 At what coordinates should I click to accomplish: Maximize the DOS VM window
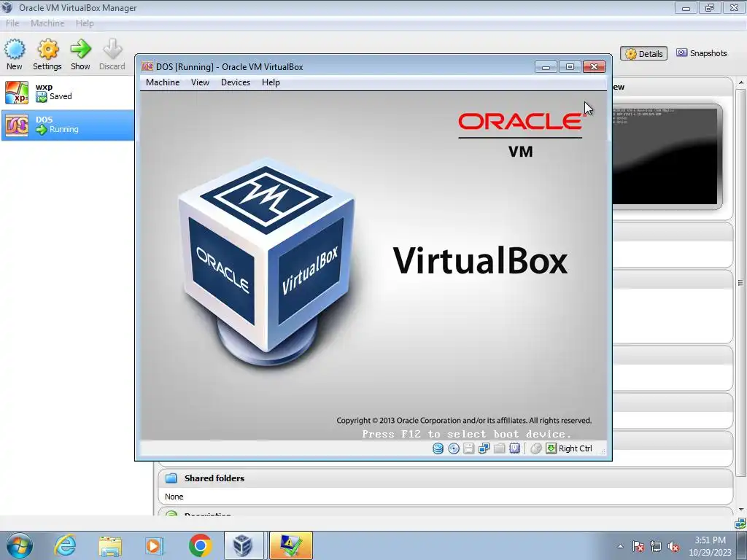pyautogui.click(x=570, y=66)
